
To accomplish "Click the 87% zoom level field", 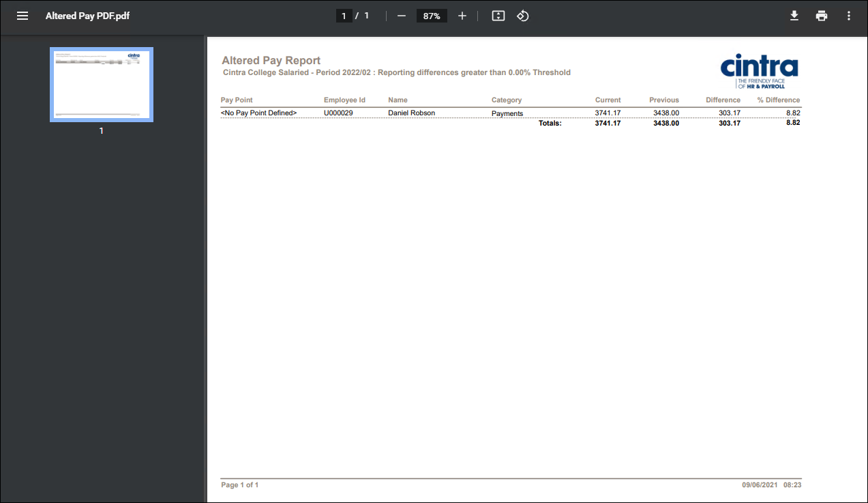I will (432, 16).
